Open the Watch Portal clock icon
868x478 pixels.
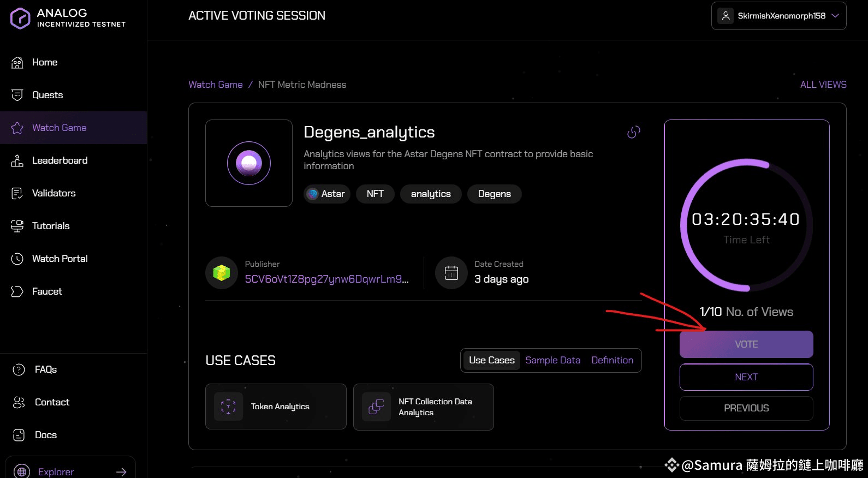coord(17,259)
